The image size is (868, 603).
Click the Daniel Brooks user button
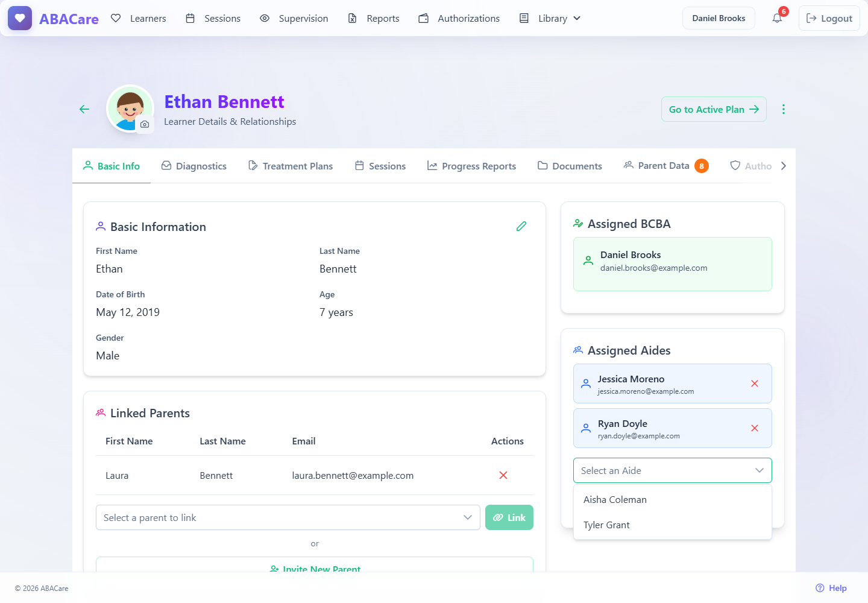point(719,18)
